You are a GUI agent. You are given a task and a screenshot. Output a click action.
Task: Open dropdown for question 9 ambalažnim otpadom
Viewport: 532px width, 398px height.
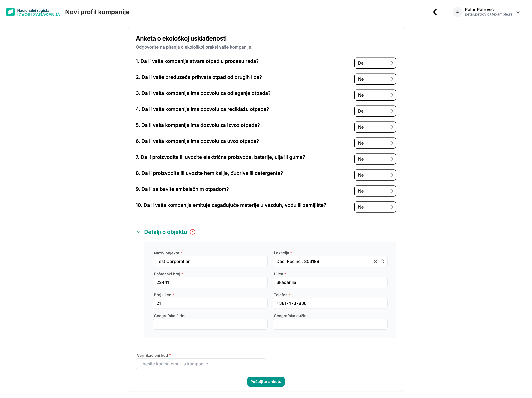click(375, 191)
